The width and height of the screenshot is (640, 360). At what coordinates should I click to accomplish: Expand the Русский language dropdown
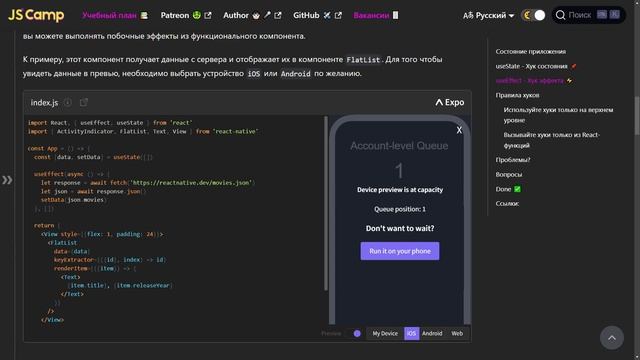pyautogui.click(x=489, y=16)
